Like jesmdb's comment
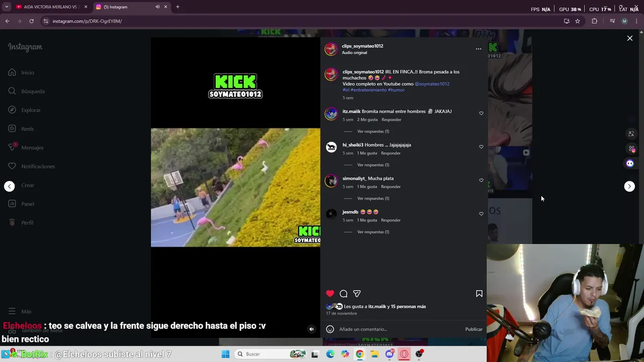Viewport: 644px width, 362px height. point(481,214)
